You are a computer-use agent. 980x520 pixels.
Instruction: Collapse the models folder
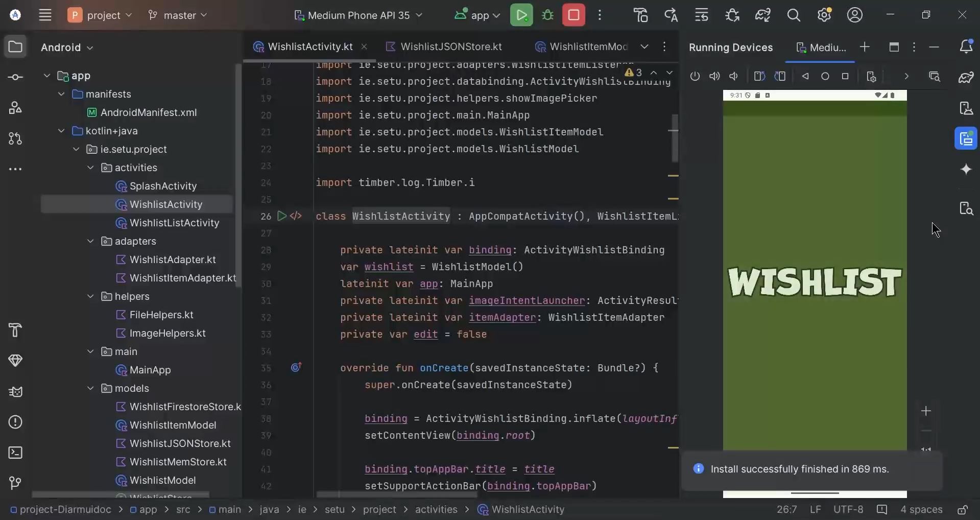click(x=90, y=388)
